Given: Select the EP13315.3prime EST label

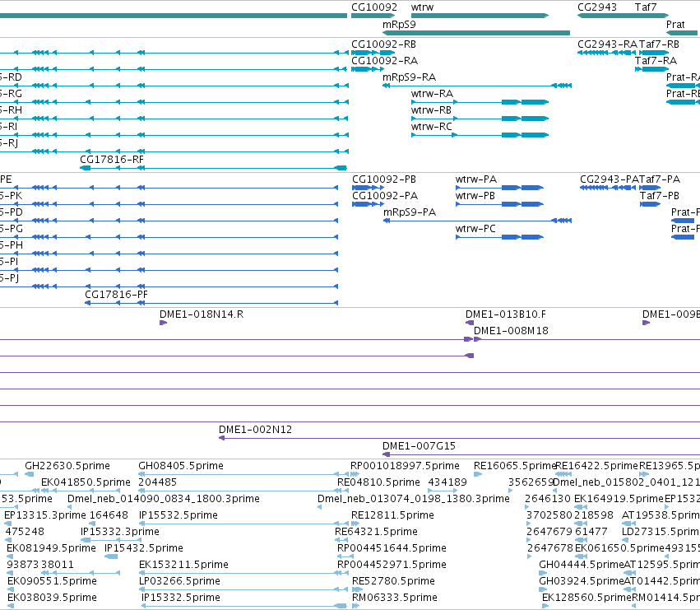Looking at the screenshot, I should coord(45,515).
